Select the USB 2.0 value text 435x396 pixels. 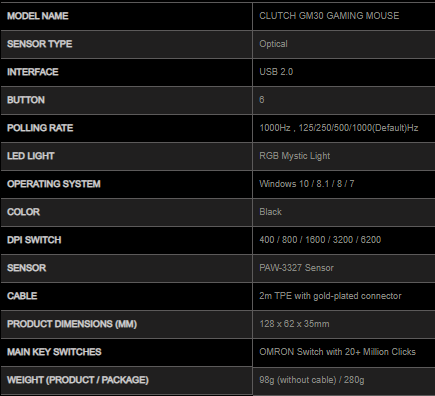[x=276, y=72]
